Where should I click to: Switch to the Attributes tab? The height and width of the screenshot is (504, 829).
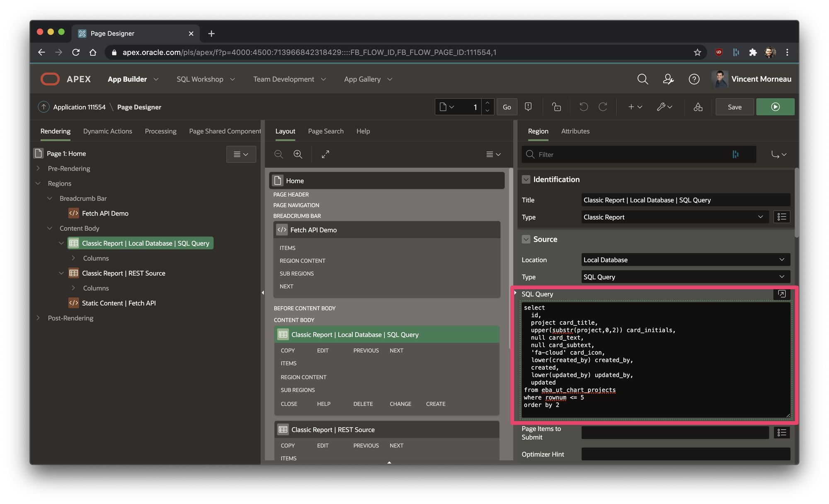point(575,131)
